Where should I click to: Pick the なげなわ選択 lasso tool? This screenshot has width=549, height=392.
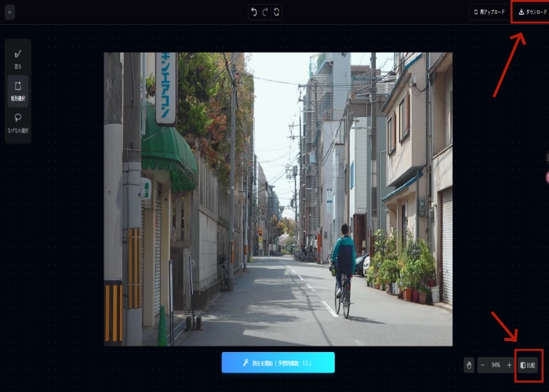click(18, 124)
